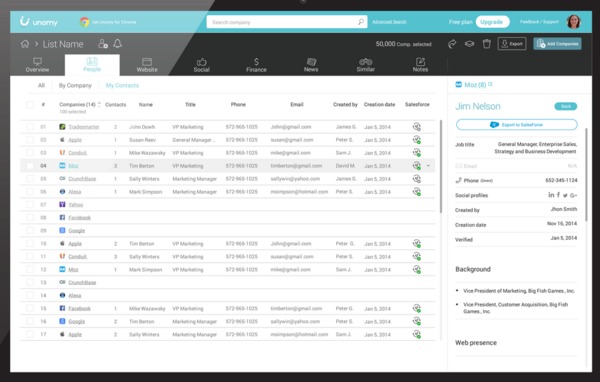Screen dimensions: 600x382
Task: Open the Website tab
Action: pos(147,65)
